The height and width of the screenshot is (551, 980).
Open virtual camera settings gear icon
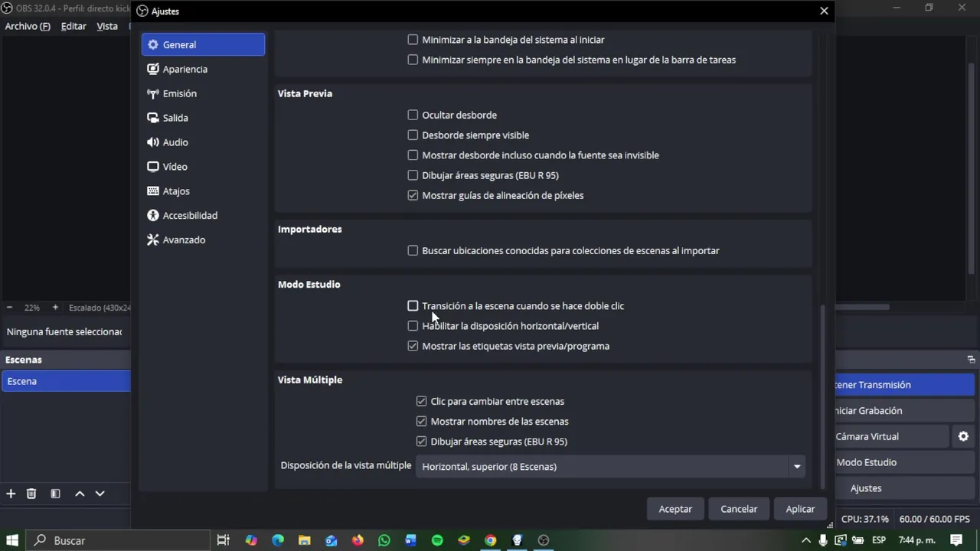tap(963, 436)
